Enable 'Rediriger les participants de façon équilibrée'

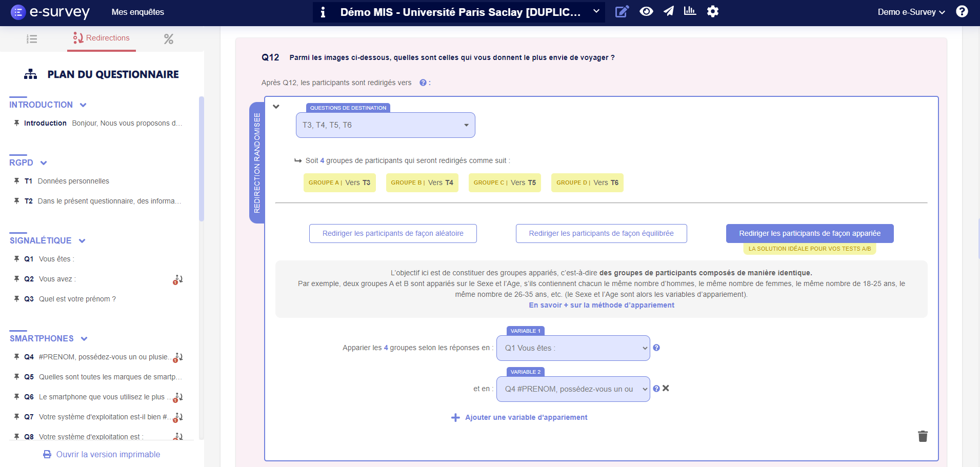601,233
